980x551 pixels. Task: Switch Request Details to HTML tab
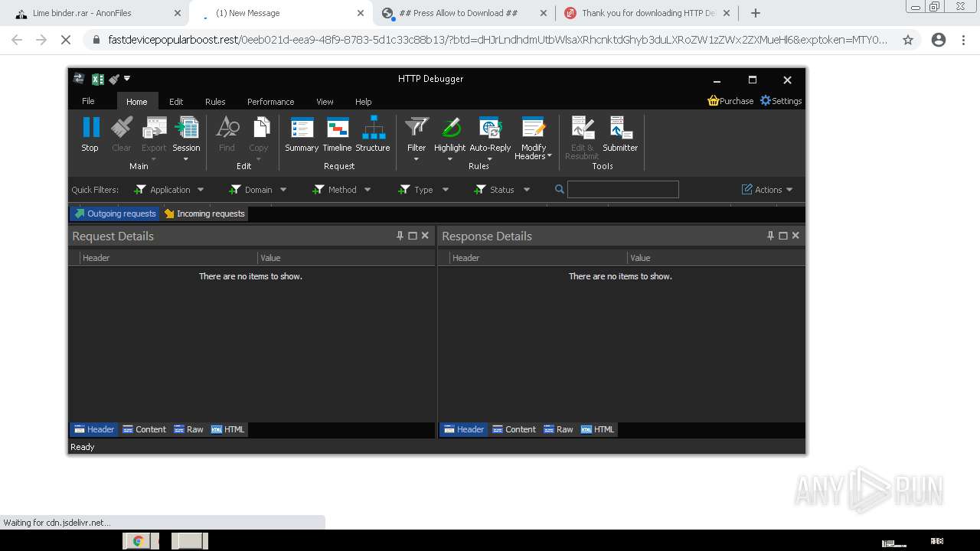pos(227,429)
